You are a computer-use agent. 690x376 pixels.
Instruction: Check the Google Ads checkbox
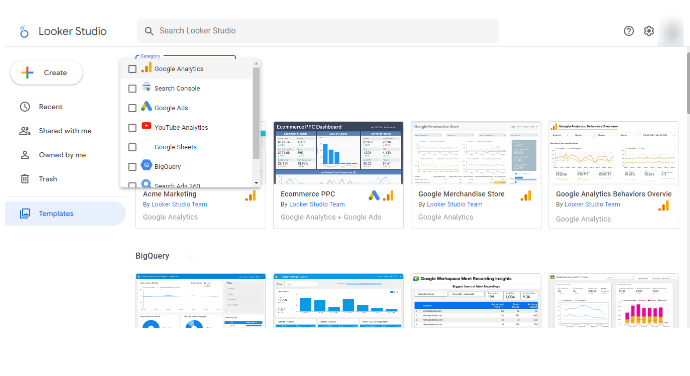[x=132, y=108]
